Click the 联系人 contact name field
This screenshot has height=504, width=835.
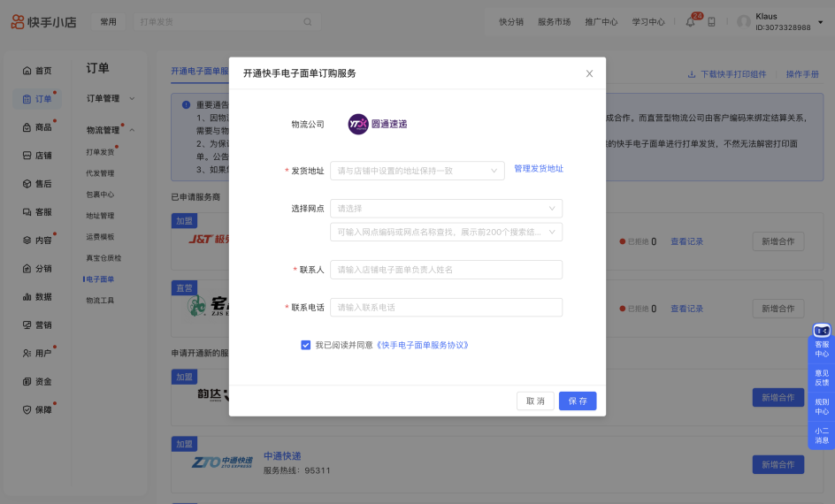pyautogui.click(x=446, y=270)
